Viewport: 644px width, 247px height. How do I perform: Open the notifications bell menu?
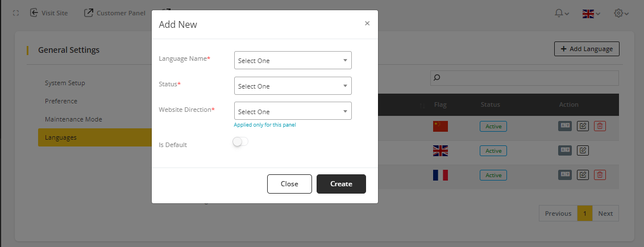[x=562, y=13]
